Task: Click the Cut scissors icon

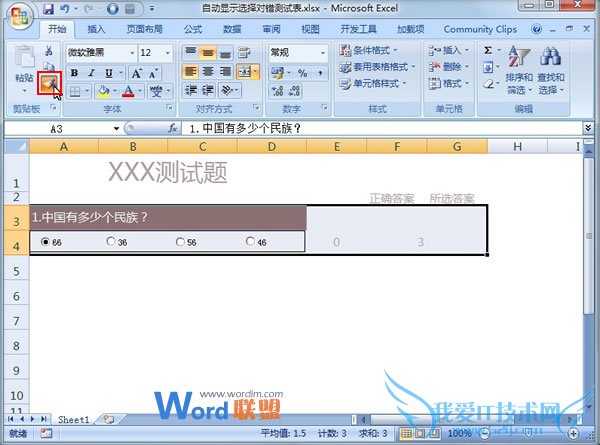Action: (x=49, y=51)
